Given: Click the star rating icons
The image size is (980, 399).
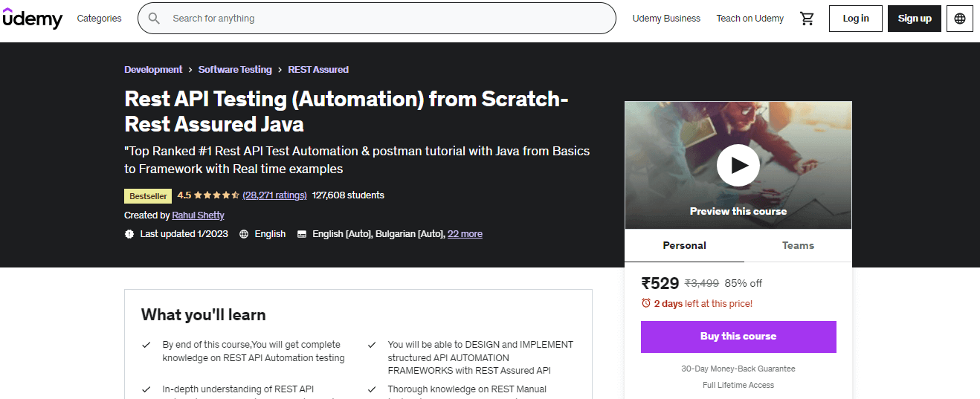Looking at the screenshot, I should point(217,195).
